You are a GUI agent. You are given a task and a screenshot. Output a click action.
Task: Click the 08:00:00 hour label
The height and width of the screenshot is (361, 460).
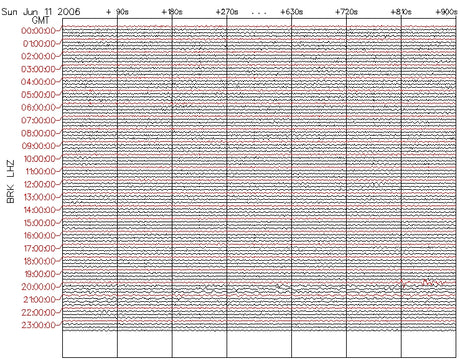[38, 133]
